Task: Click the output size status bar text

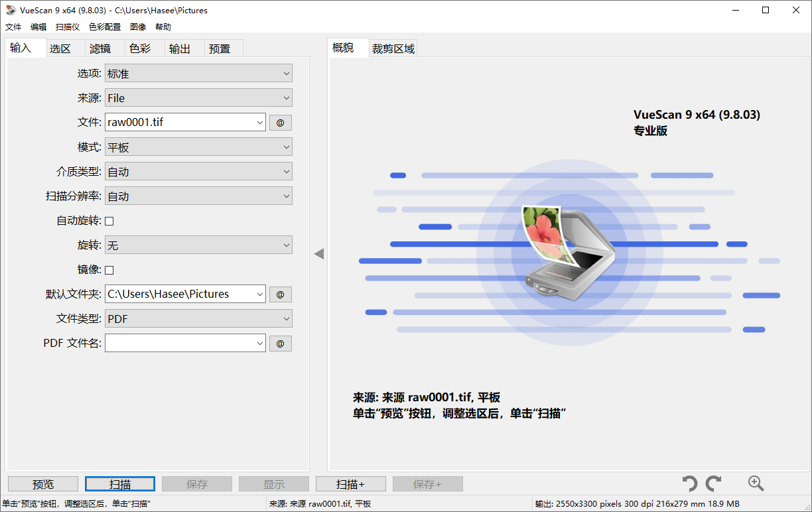Action: [637, 505]
